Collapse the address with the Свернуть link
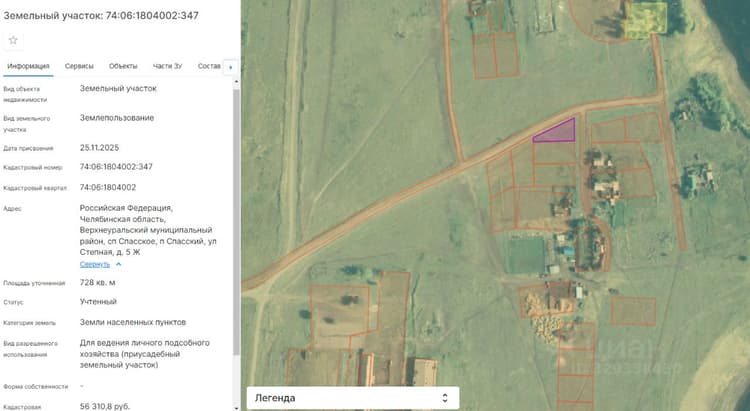The image size is (750, 411). 95,264
